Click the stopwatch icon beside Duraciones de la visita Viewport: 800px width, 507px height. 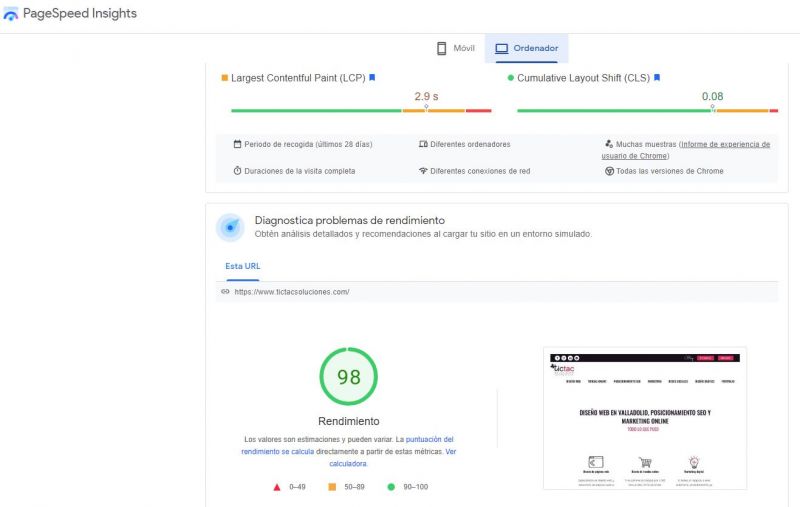(x=237, y=171)
